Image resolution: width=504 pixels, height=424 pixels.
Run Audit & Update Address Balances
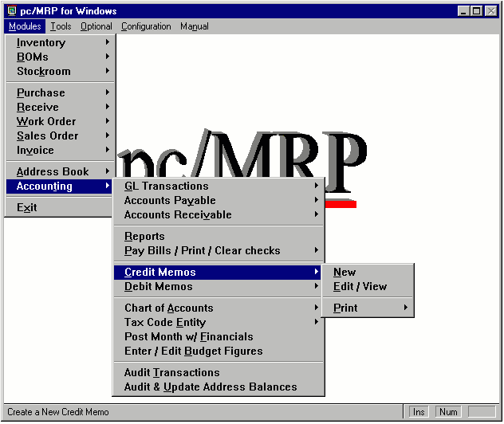(x=219, y=387)
